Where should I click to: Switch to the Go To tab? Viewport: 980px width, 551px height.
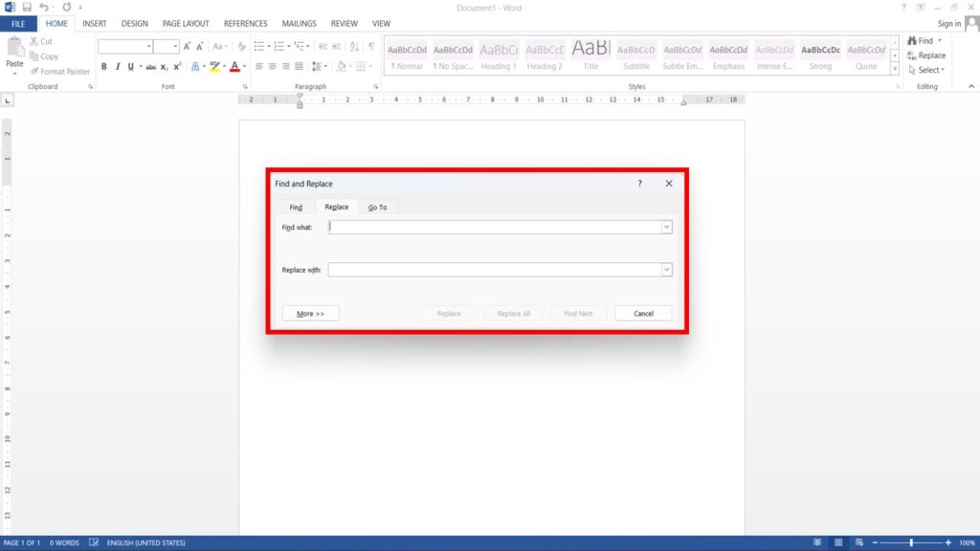click(378, 208)
